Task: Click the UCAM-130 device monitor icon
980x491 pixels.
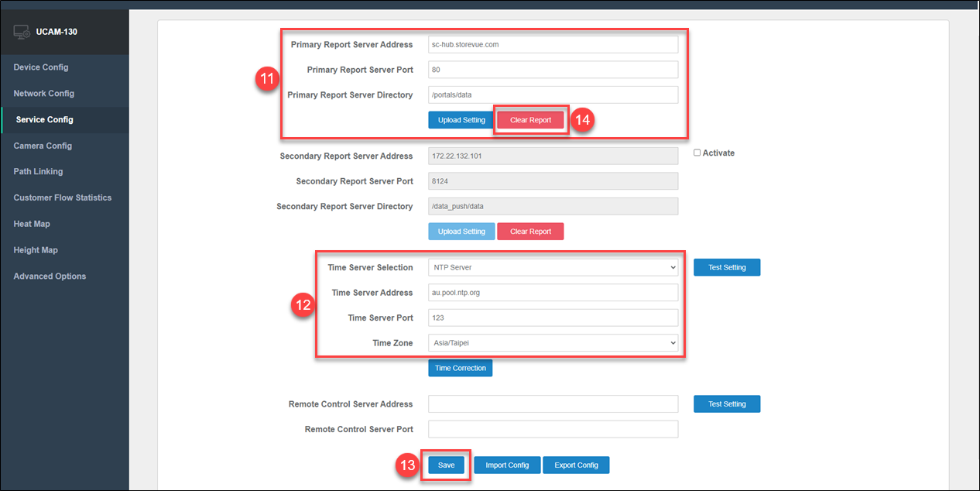Action: [22, 33]
